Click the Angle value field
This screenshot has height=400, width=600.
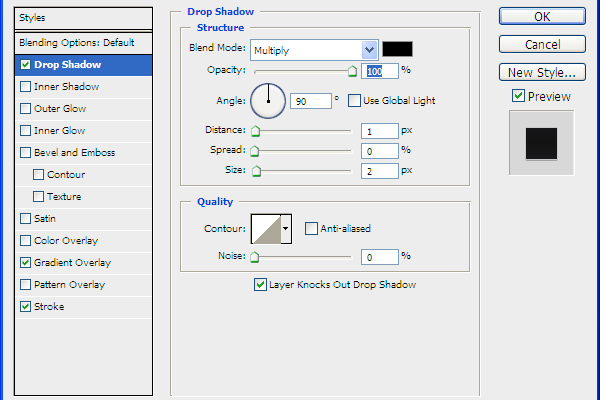[311, 101]
